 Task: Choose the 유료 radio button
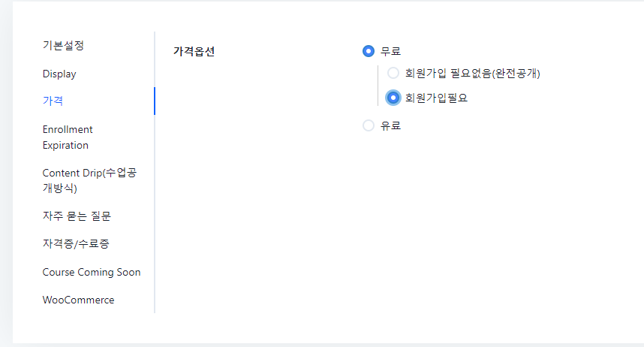coord(369,125)
